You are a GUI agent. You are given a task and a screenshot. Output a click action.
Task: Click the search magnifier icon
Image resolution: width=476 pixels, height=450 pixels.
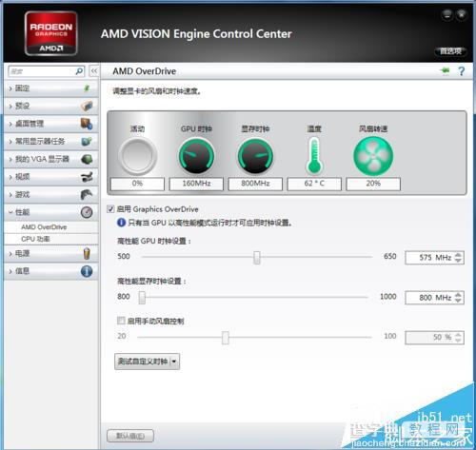79,71
